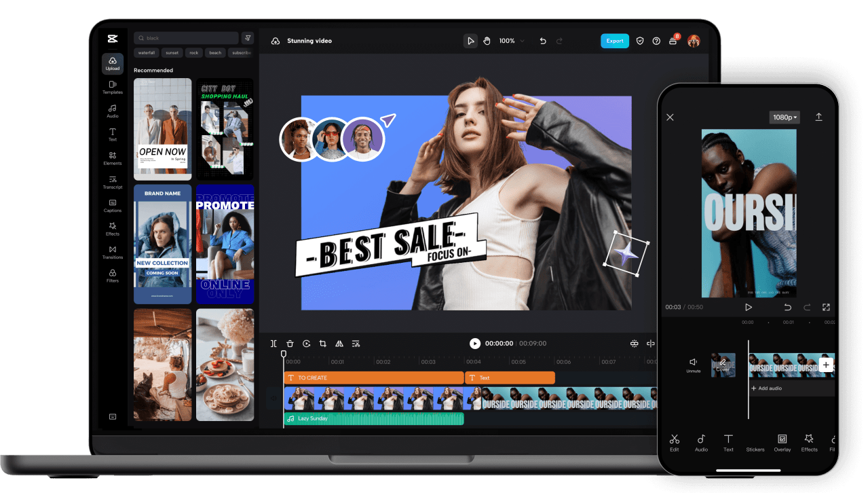Crop the selected clip
This screenshot has height=493, width=868.
(x=323, y=343)
